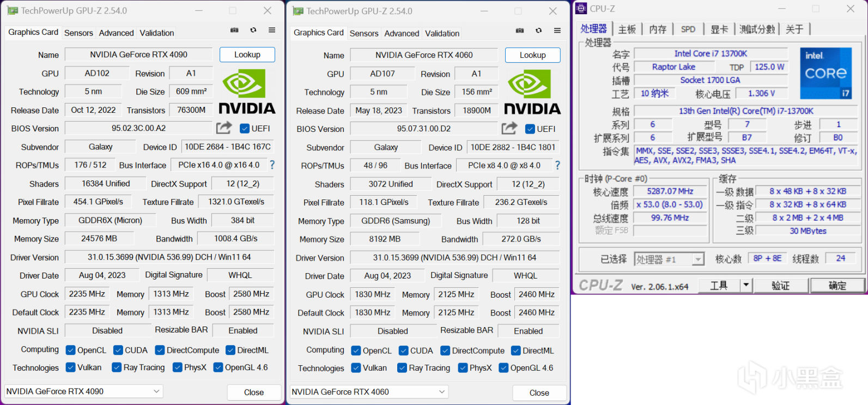Image resolution: width=868 pixels, height=405 pixels.
Task: Toggle DirectML checkbox in RTX 4090 window
Action: pyautogui.click(x=230, y=350)
